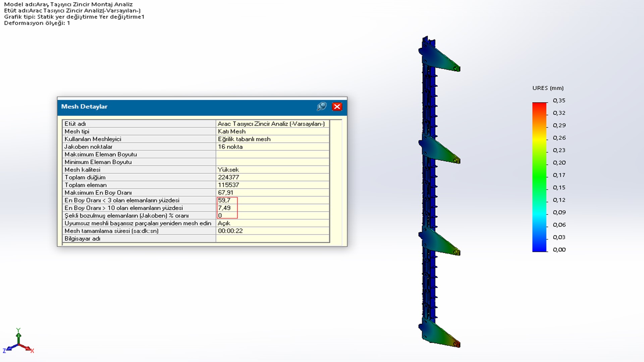This screenshot has height=362, width=644.
Task: Click the blue bottom of the URES color legend
Action: (x=539, y=248)
